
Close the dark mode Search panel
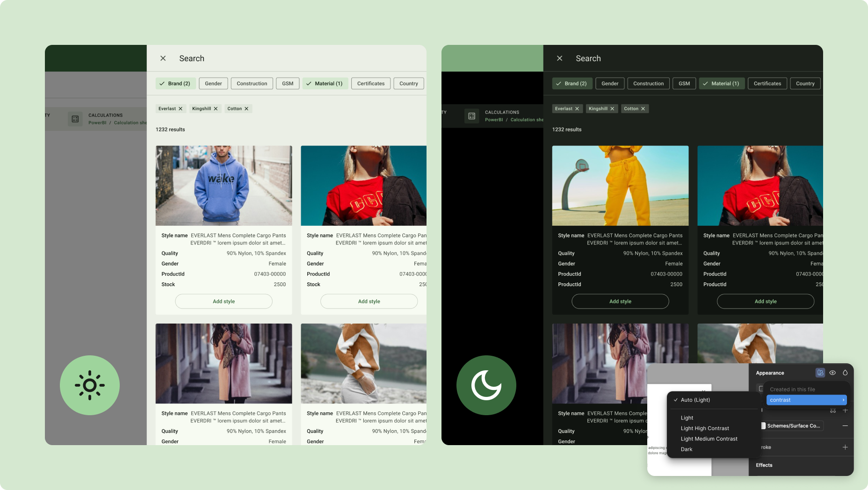coord(559,58)
